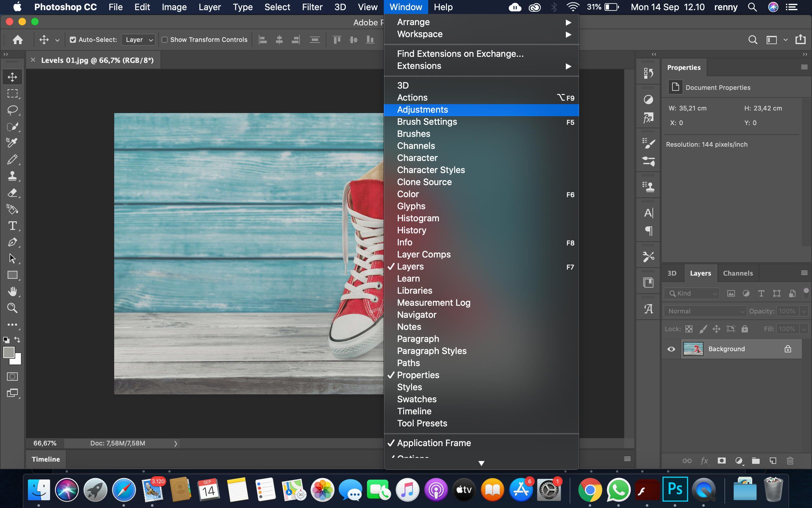
Task: Switch to the Channels tab
Action: point(737,273)
